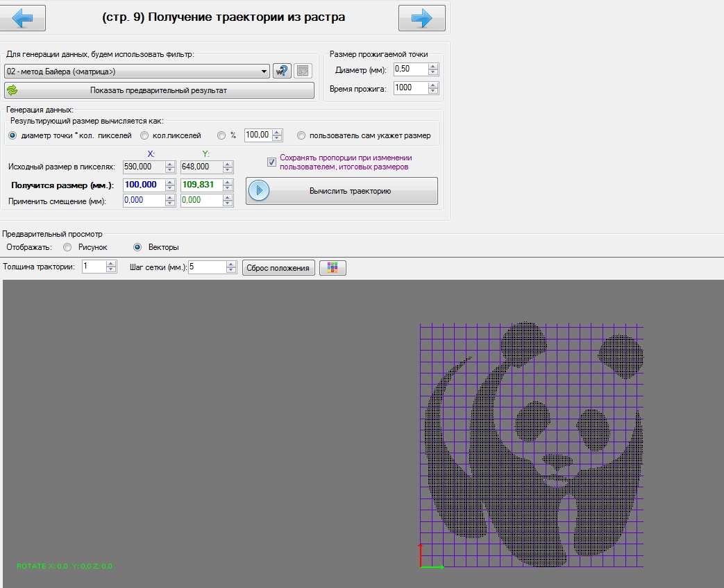Click X offset stepper arrows
Screen dimensions: 724x588
(170, 200)
